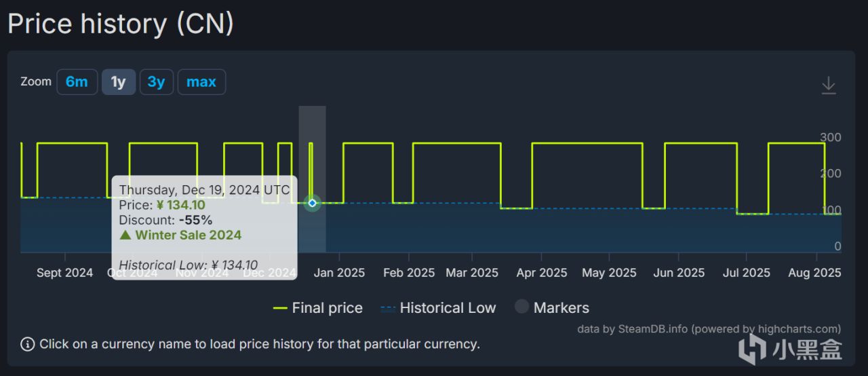Viewport: 868px width, 376px height.
Task: Click the Aug 2025 axis label
Action: coord(816,273)
